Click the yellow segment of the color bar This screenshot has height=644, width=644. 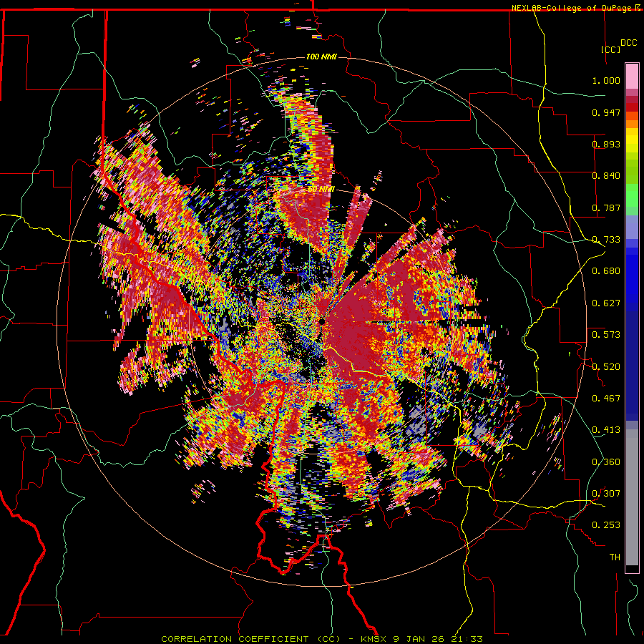point(632,141)
